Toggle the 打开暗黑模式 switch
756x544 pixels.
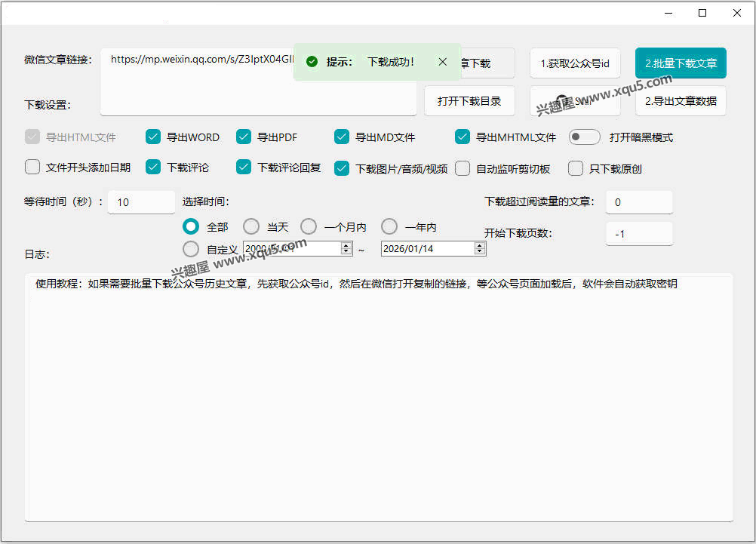point(584,137)
